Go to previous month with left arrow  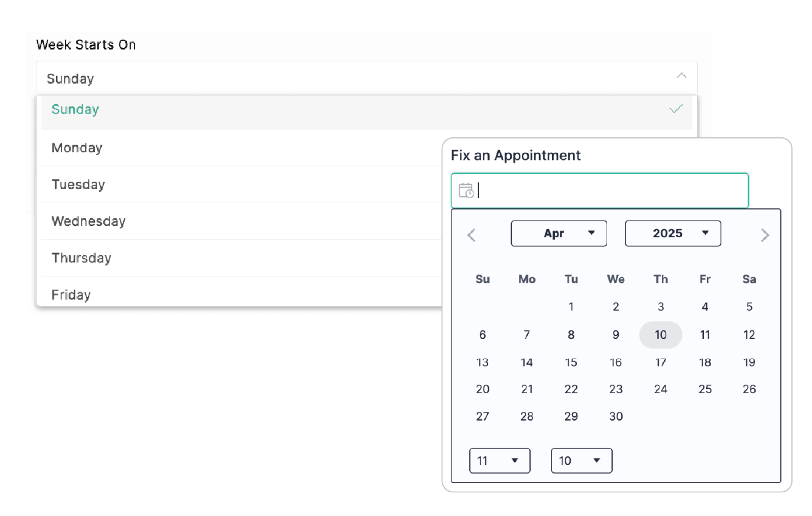[471, 235]
